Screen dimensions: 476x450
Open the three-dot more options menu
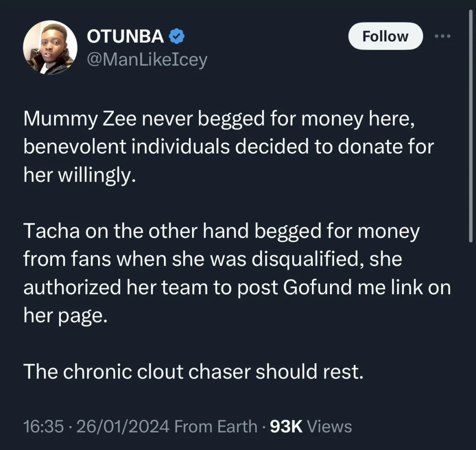coord(443,36)
